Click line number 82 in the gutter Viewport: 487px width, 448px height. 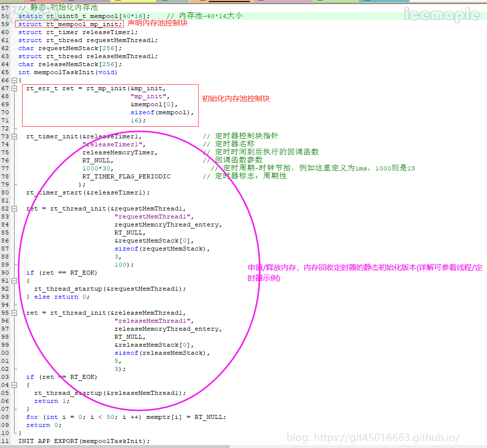pyautogui.click(x=5, y=208)
